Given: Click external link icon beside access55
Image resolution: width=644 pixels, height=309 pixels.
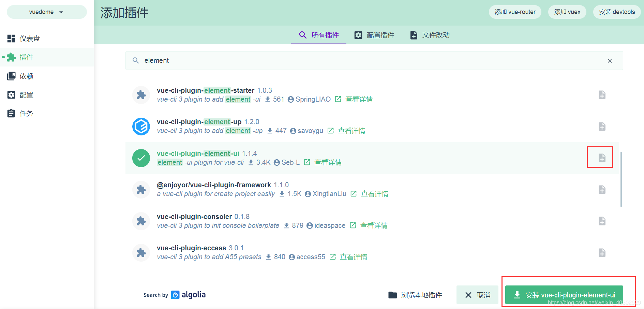Looking at the screenshot, I should pyautogui.click(x=332, y=257).
